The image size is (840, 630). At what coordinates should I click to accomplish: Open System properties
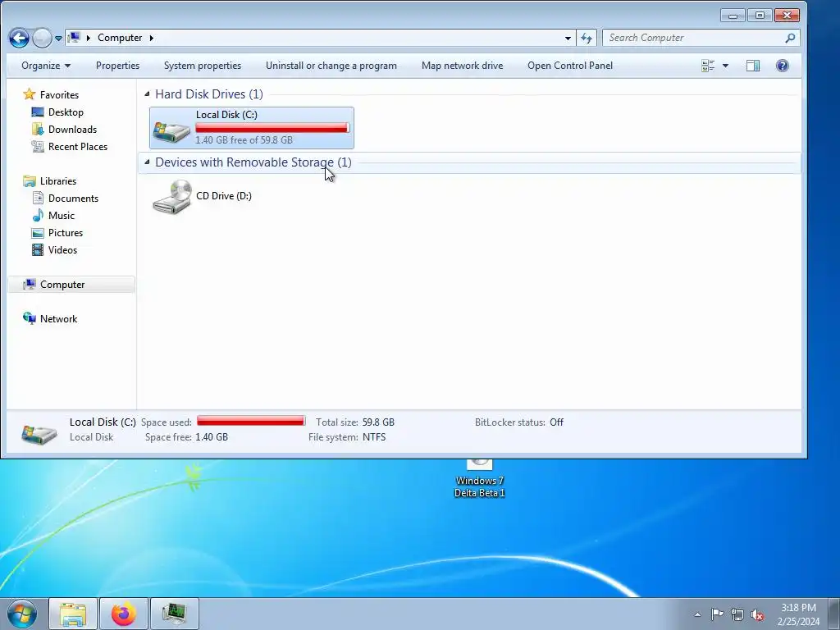203,66
